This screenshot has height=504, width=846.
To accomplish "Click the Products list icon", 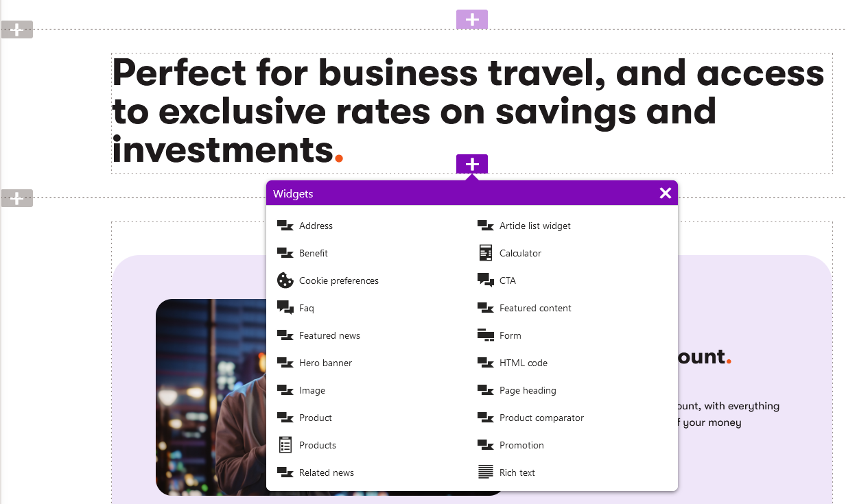I will point(285,445).
